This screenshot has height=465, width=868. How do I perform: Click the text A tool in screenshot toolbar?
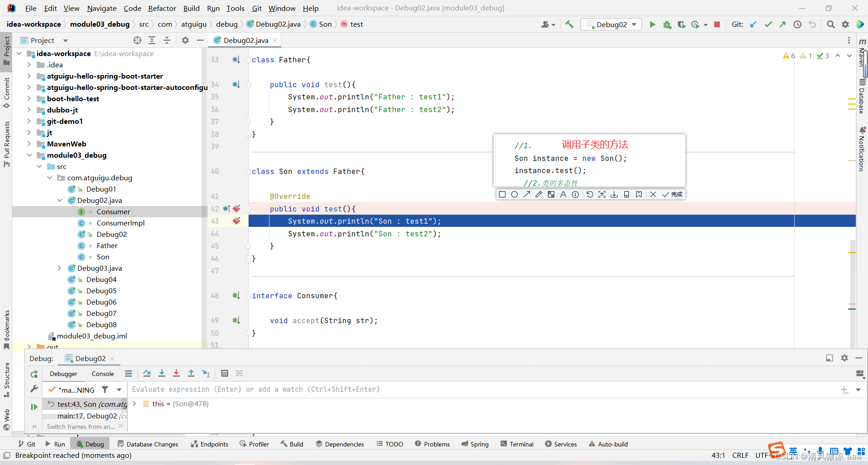pos(563,194)
